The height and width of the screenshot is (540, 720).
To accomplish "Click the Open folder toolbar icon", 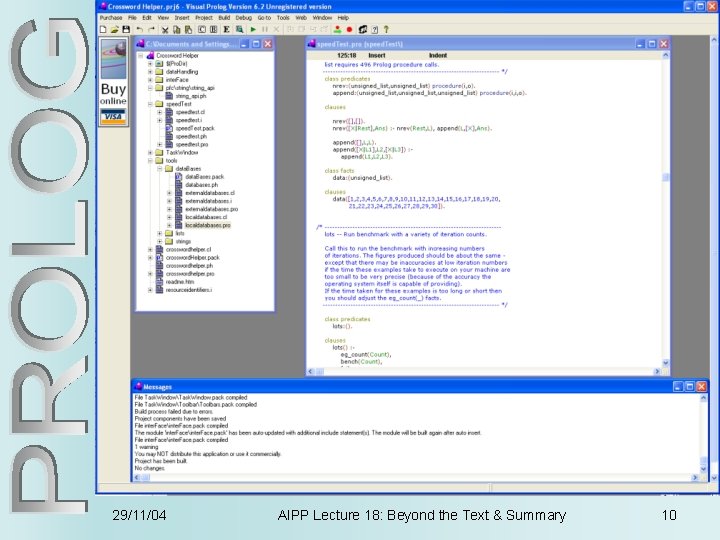I will tap(114, 29).
